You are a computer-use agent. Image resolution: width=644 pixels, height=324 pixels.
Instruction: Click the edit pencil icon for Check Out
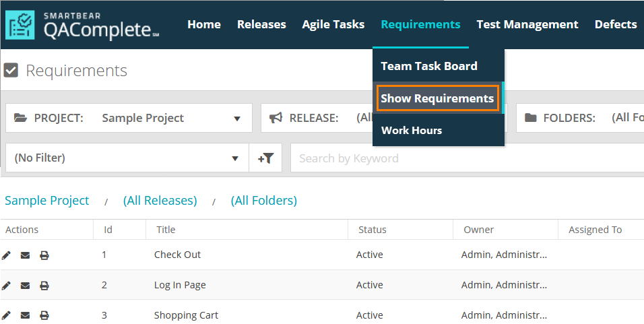click(x=7, y=255)
